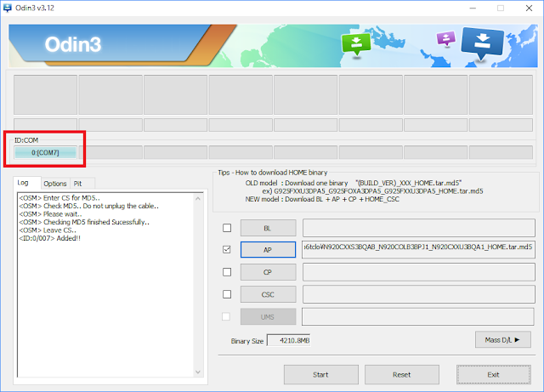This screenshot has width=544, height=392.
Task: Browse for a CSC file
Action: point(269,294)
